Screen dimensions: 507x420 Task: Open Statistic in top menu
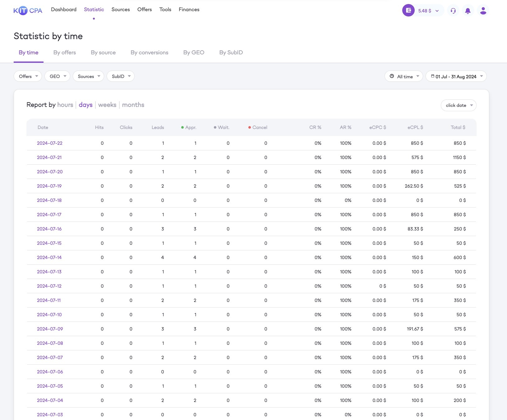(94, 9)
